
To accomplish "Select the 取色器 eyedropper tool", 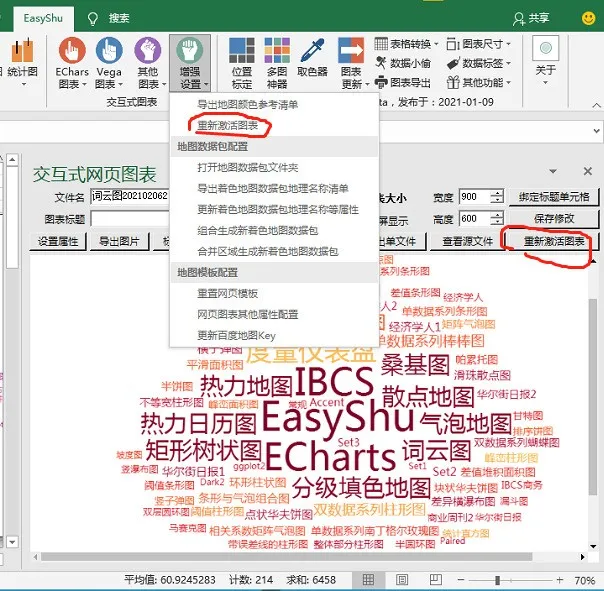I will [x=312, y=58].
